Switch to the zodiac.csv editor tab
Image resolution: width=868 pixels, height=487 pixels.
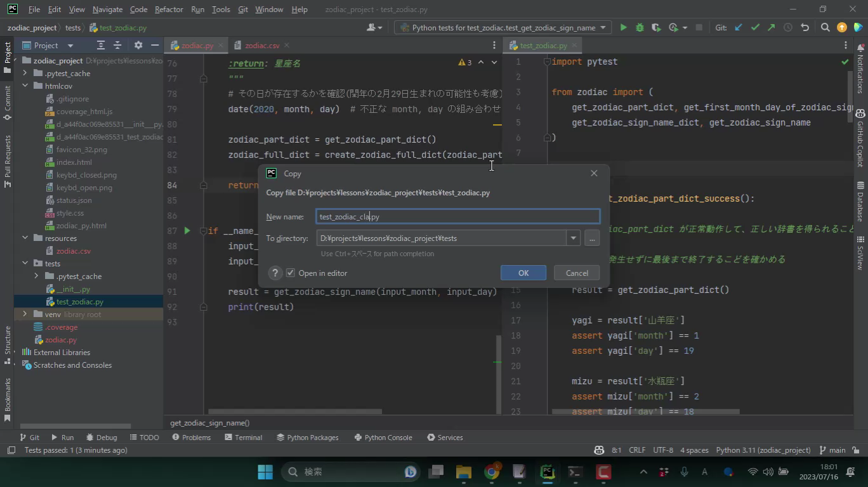[x=261, y=46]
